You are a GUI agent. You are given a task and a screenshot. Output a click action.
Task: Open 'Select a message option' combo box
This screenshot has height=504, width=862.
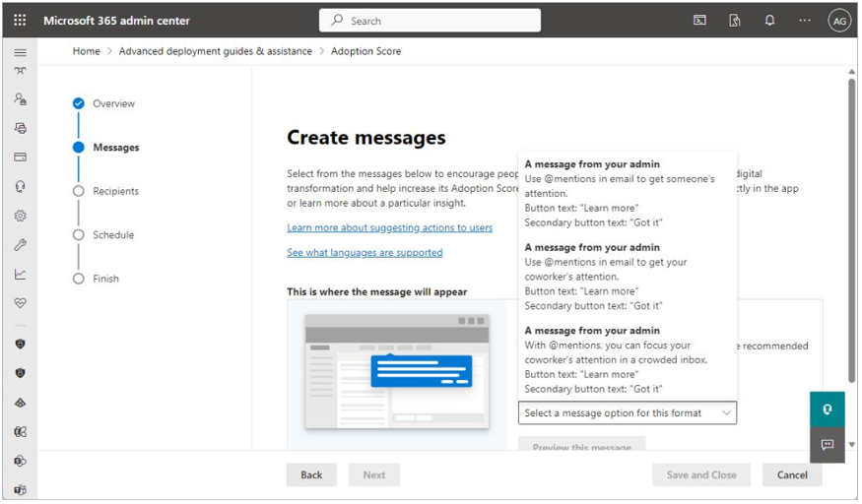(x=628, y=412)
